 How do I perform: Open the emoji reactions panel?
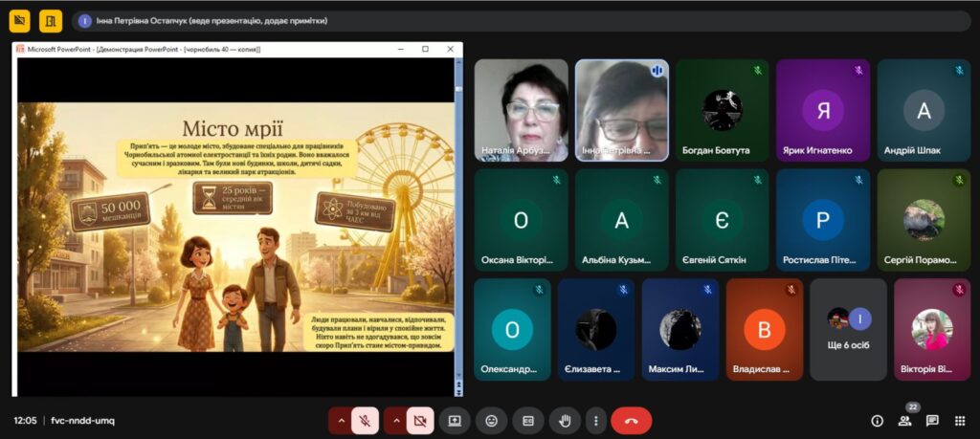[x=492, y=420]
